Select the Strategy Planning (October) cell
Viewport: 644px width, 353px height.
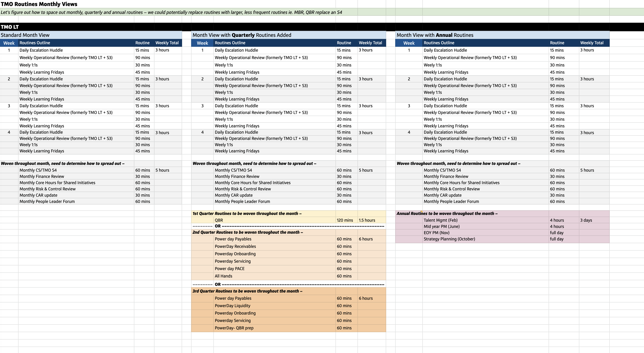point(449,239)
